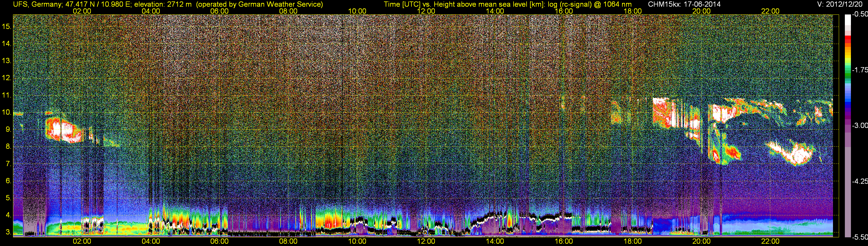The image size is (868, 246).
Task: Click the "7." height axis label
Action: tap(9, 164)
